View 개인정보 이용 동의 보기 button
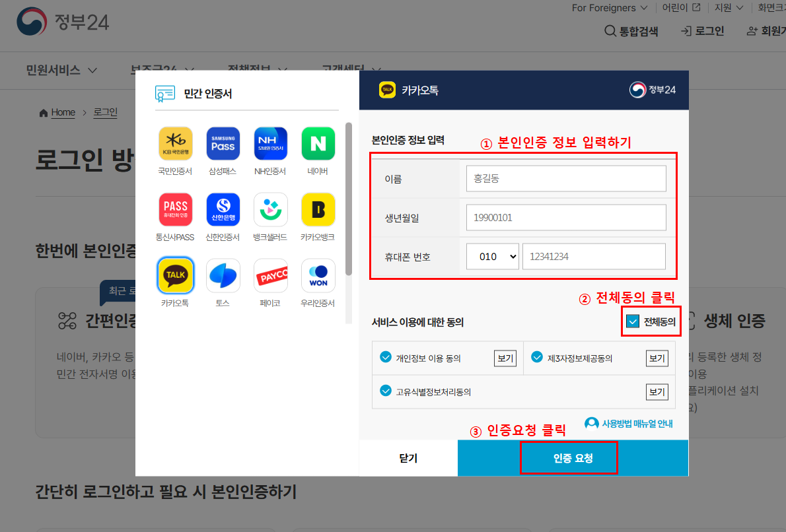Image resolution: width=786 pixels, height=532 pixels. click(505, 358)
